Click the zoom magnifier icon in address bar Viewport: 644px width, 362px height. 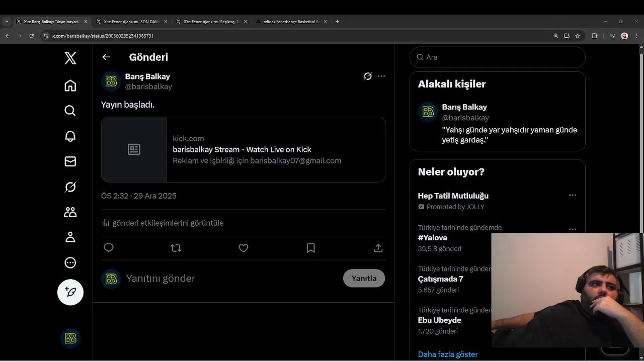tap(555, 36)
